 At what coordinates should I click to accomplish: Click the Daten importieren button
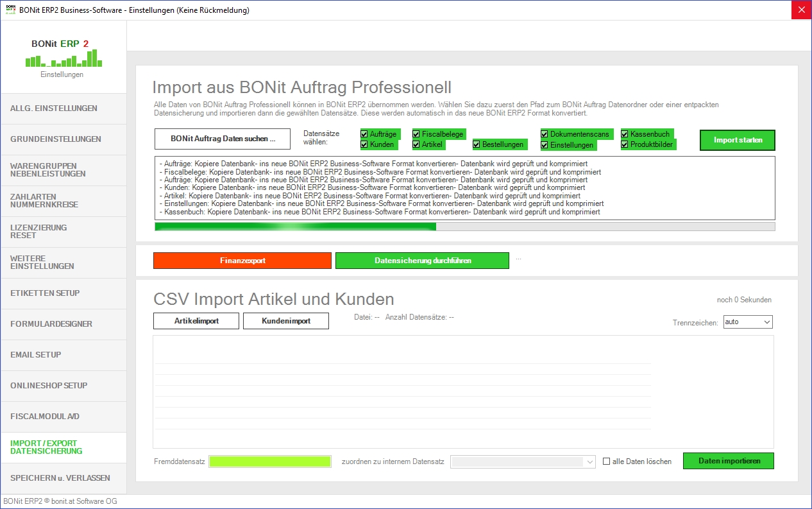point(729,461)
